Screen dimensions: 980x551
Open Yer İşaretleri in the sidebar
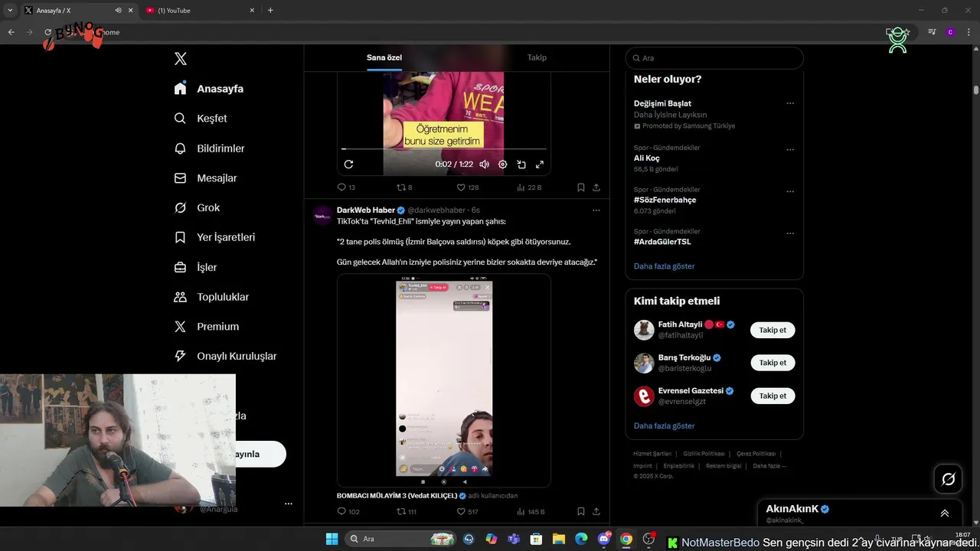point(214,237)
